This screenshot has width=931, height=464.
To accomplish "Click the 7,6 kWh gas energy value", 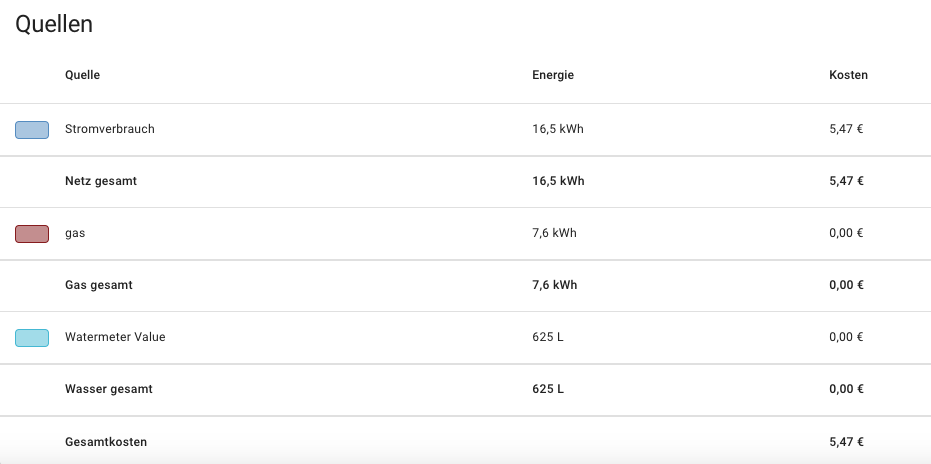I will 555,233.
